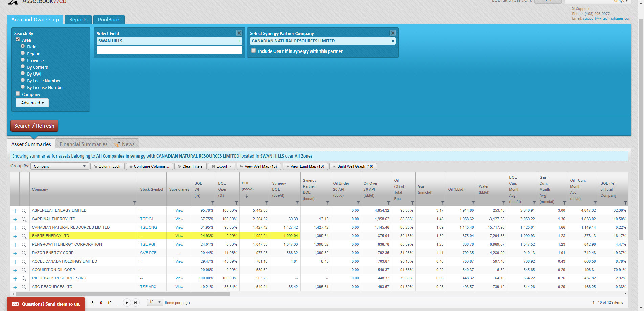Open filter icon on Oil Under 20 API column
Viewport: 644px width, 311px height.
[358, 203]
